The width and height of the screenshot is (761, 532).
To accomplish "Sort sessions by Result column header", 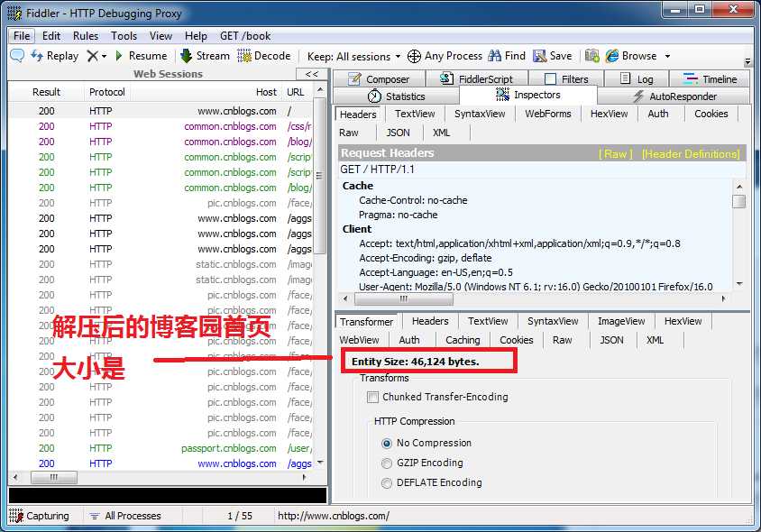I will (46, 92).
